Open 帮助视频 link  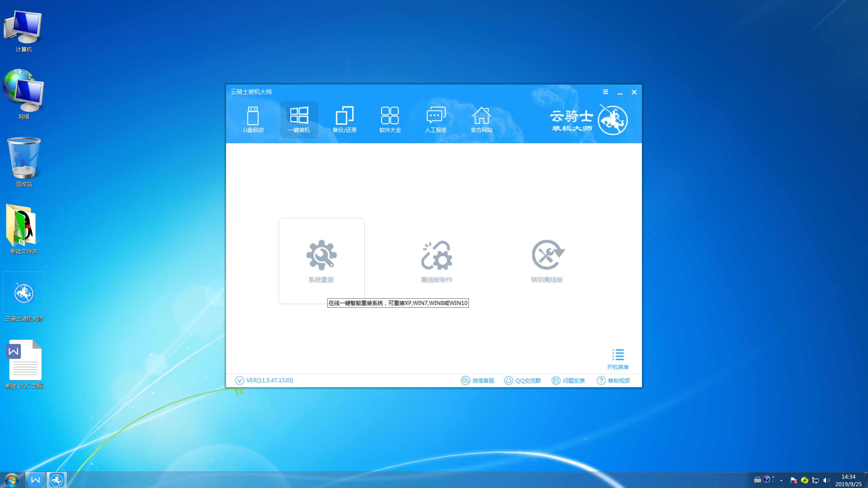click(614, 380)
